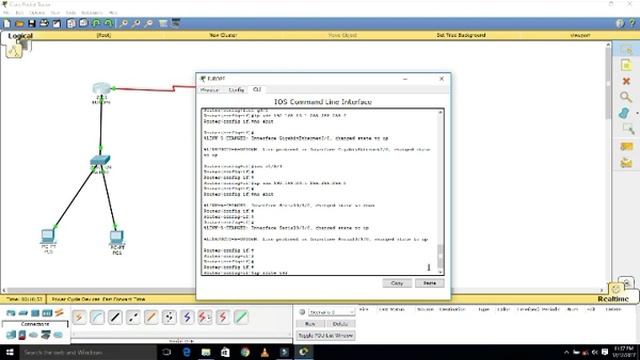Select the end devices category
Screen dimensions: 640x360
pos(11,335)
